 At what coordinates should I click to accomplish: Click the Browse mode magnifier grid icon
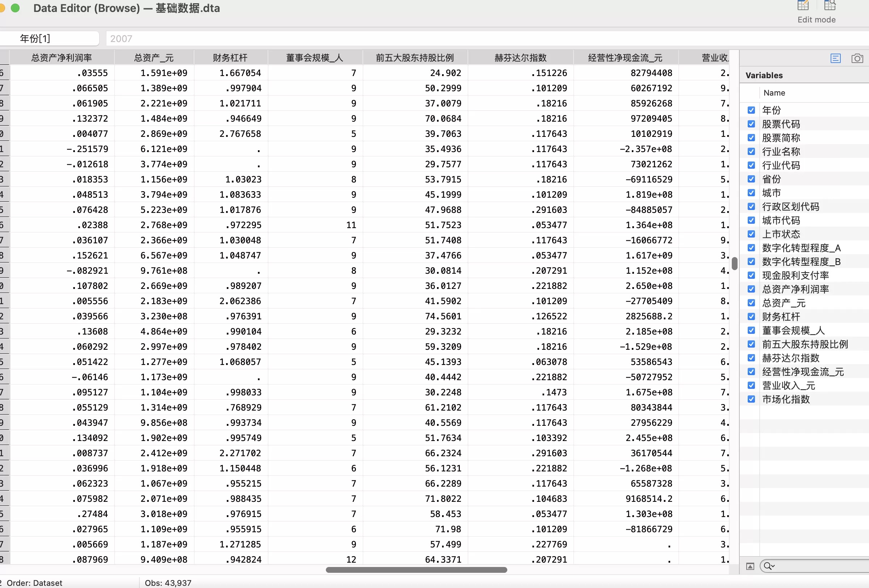(x=830, y=5)
